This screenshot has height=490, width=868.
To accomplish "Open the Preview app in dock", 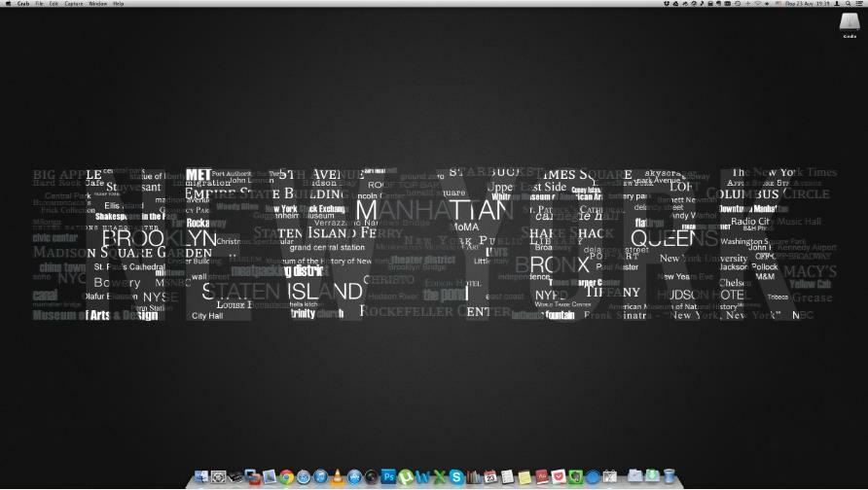I will (x=269, y=476).
